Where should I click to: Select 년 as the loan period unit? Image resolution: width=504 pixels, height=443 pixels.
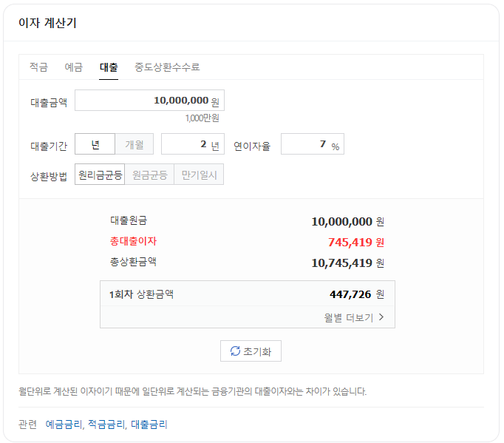point(95,144)
